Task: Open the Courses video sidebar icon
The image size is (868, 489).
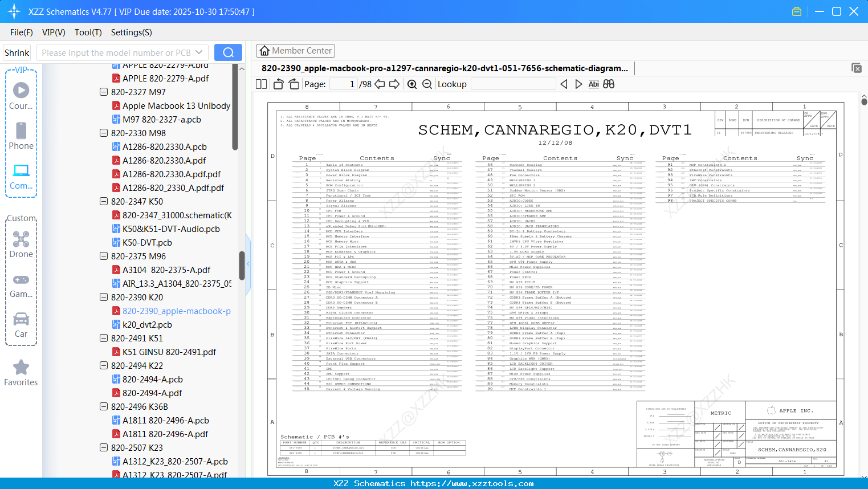Action: (21, 95)
